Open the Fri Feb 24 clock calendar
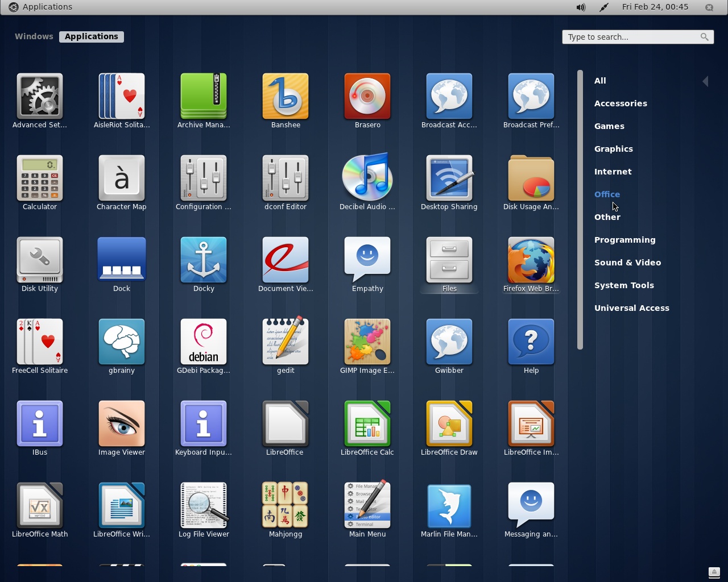Screen dimensions: 728x582 click(x=655, y=7)
